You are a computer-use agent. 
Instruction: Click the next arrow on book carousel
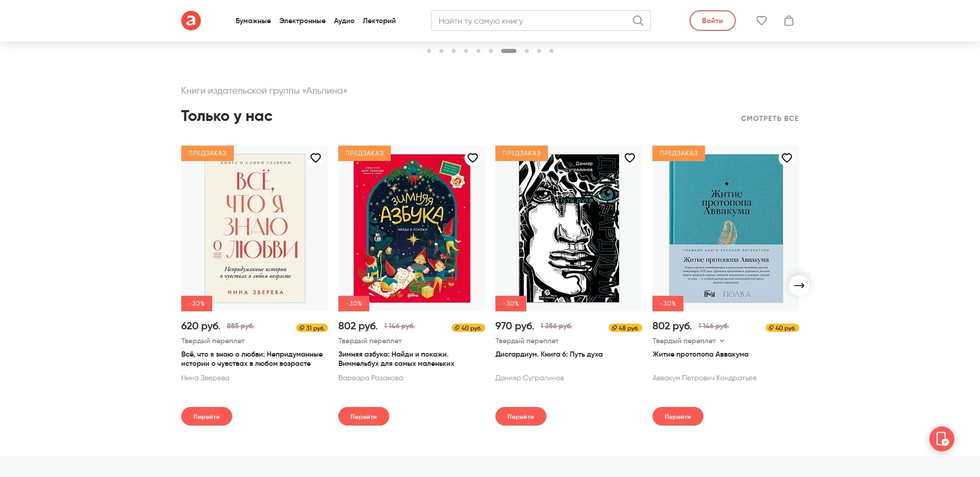click(799, 286)
